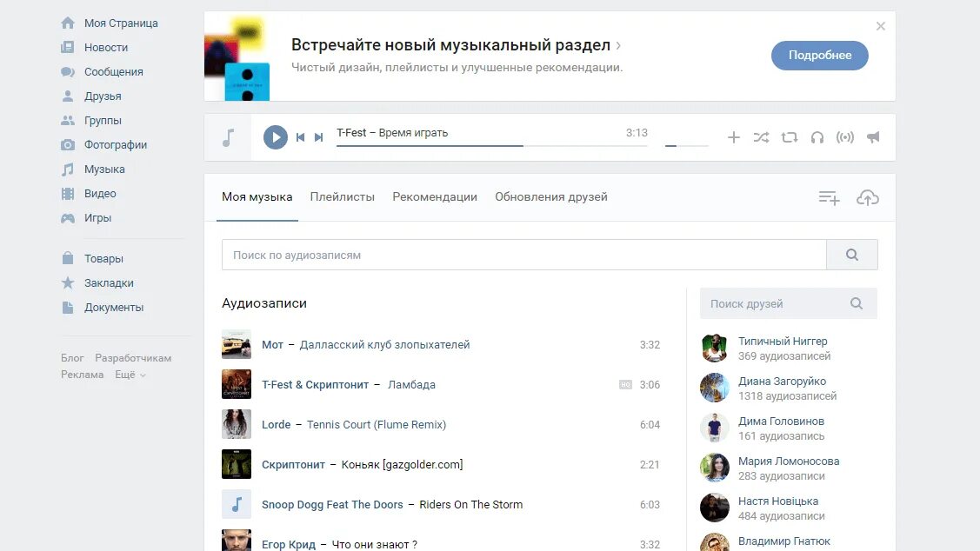Click the Подробнее button
The height and width of the screenshot is (551, 980).
point(819,56)
